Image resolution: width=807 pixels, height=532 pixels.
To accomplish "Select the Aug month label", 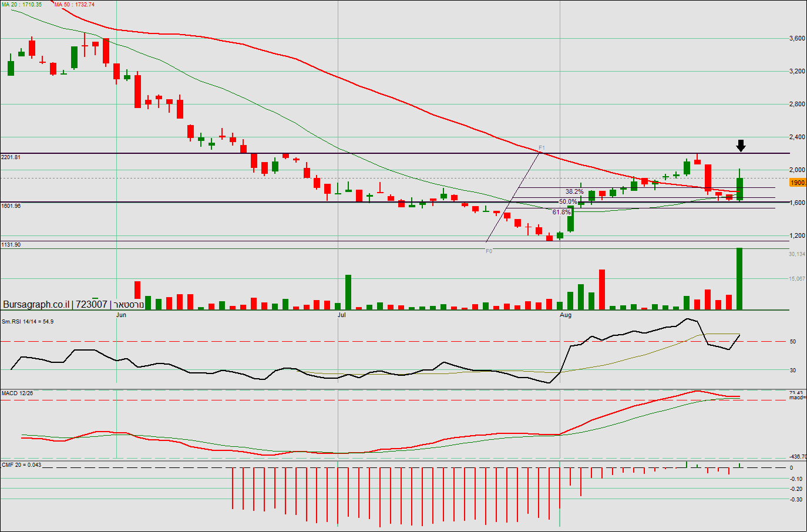I will click(566, 315).
